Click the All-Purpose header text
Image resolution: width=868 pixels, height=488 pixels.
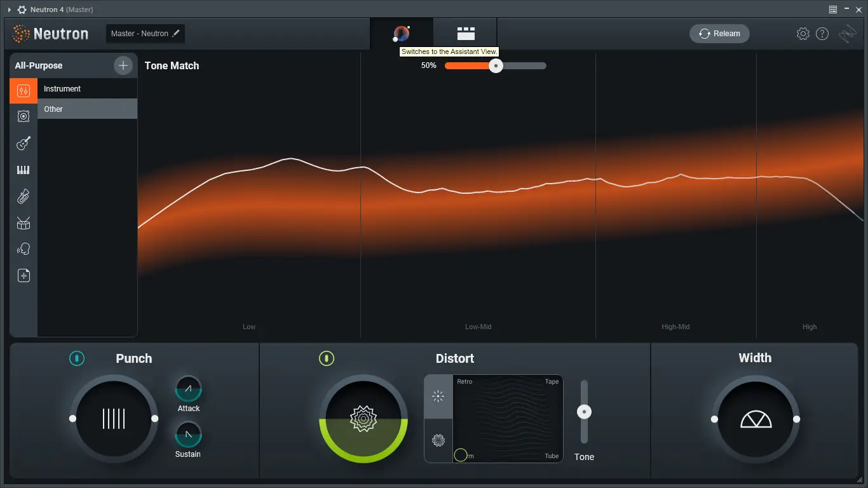[x=39, y=65]
